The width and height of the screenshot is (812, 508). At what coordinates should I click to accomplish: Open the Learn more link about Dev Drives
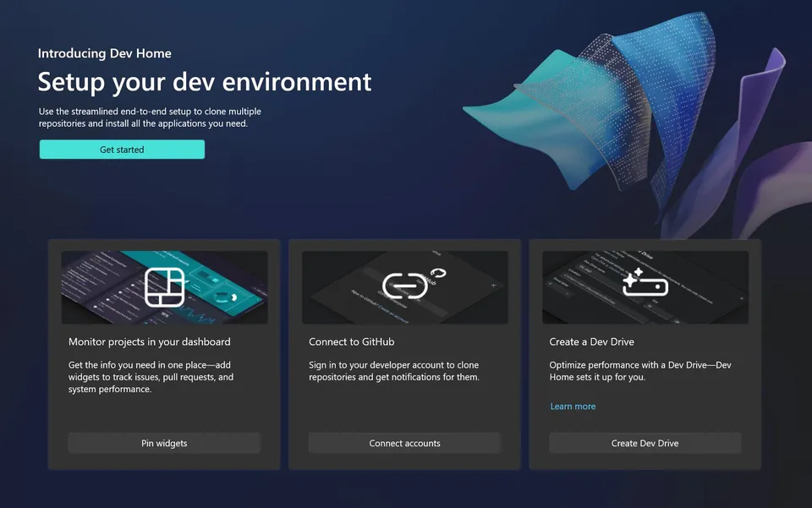point(573,407)
